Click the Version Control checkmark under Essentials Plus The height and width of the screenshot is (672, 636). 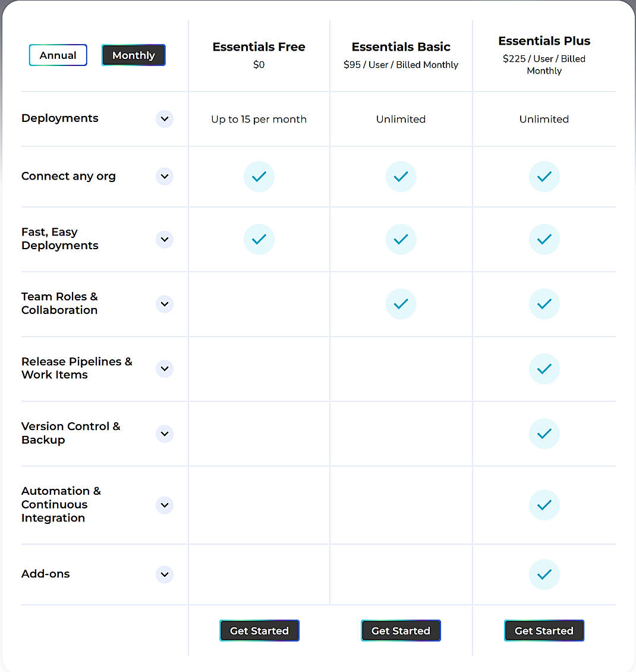click(544, 434)
